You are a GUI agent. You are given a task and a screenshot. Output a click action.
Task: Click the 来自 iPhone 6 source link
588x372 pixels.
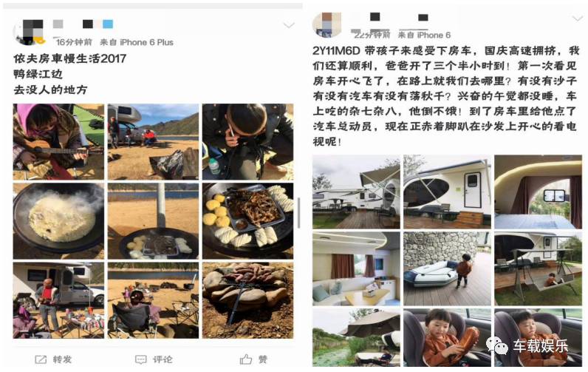click(424, 35)
